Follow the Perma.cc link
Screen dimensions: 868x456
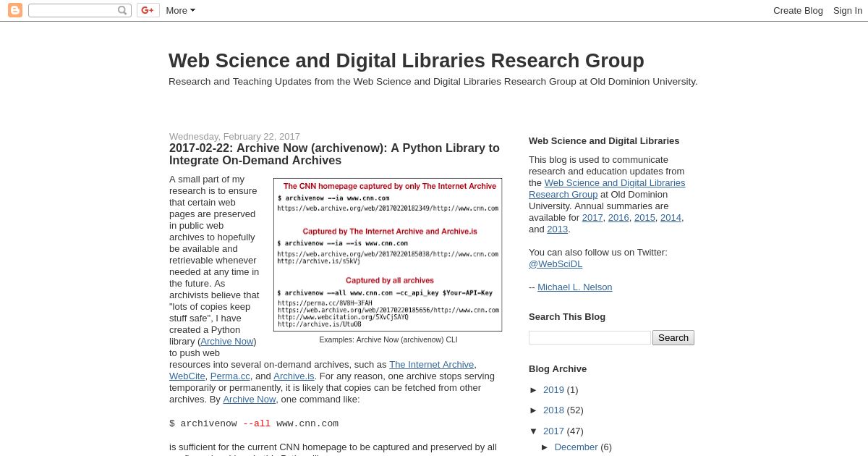230,376
